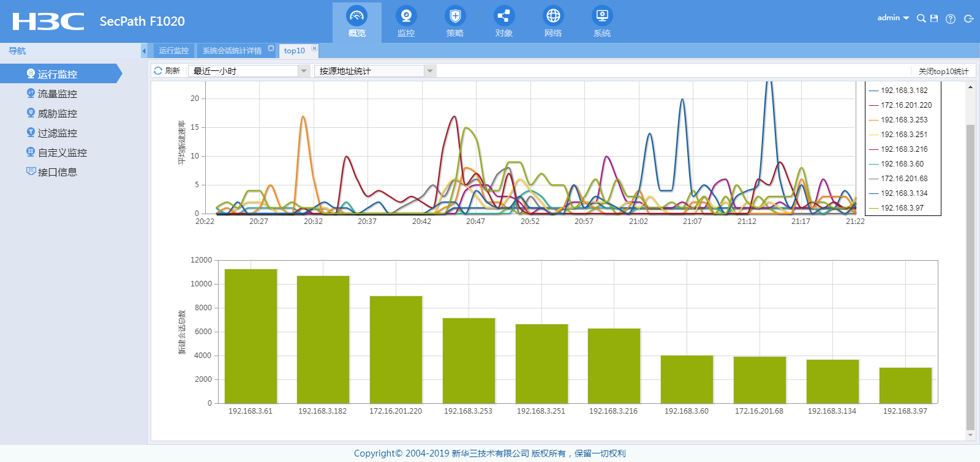The height and width of the screenshot is (462, 980).
Task: Click the bar above label 192.168.3.251
Action: pos(542,363)
